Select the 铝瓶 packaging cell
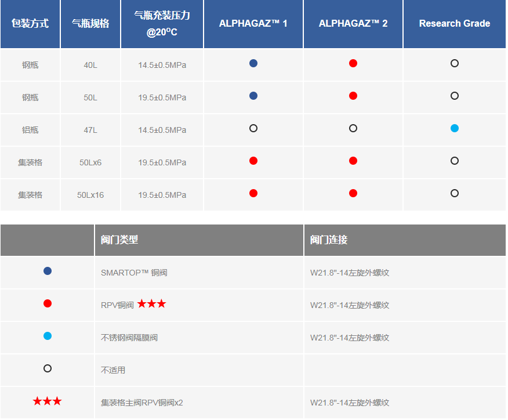This screenshot has width=508, height=420. point(30,130)
